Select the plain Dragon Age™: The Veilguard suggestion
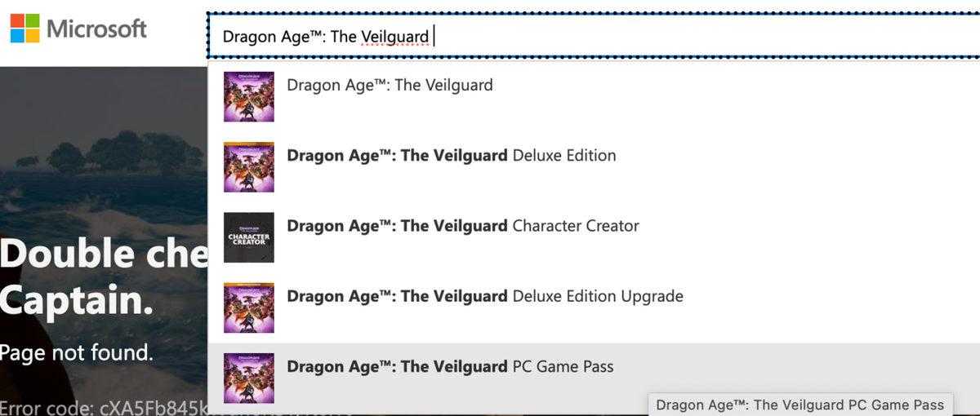This screenshot has width=980, height=416. tap(390, 85)
